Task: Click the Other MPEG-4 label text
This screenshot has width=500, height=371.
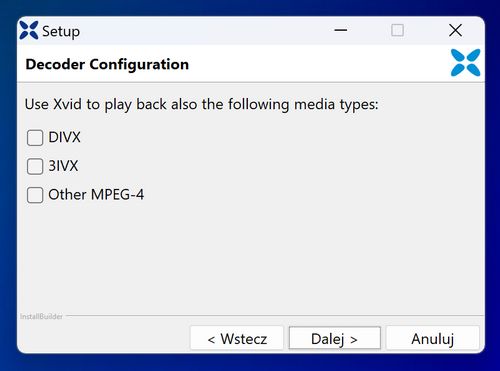Action: (x=96, y=195)
